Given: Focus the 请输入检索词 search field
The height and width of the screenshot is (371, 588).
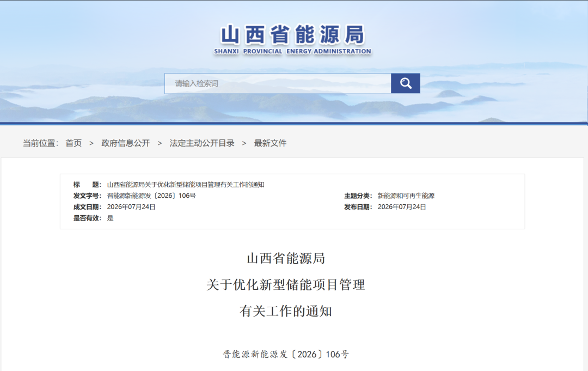Looking at the screenshot, I should coord(278,83).
